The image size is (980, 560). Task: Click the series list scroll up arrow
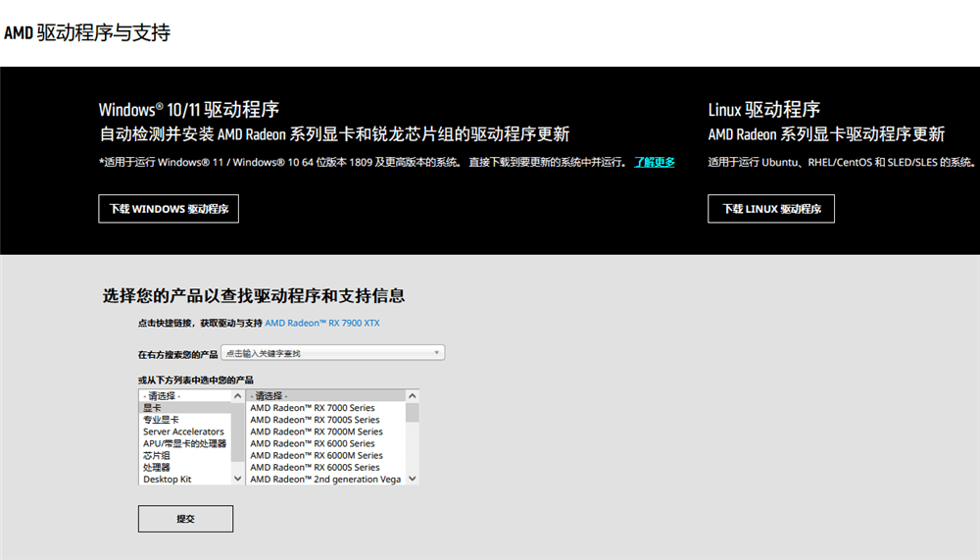[x=413, y=396]
